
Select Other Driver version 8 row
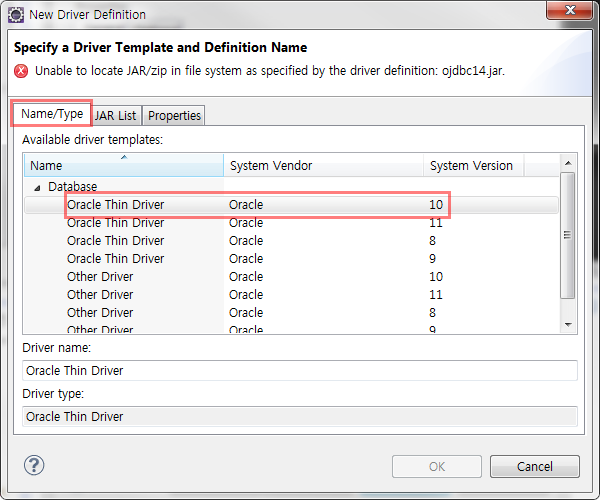click(x=291, y=313)
